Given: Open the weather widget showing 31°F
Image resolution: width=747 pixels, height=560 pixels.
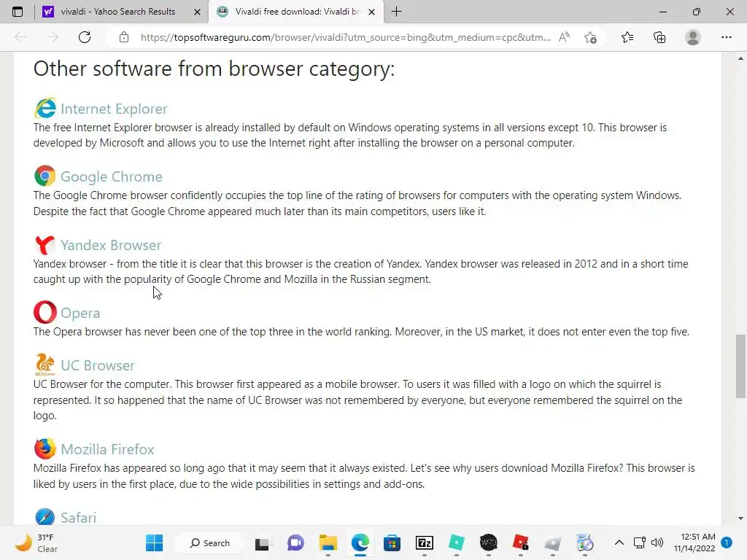Looking at the screenshot, I should (36, 542).
